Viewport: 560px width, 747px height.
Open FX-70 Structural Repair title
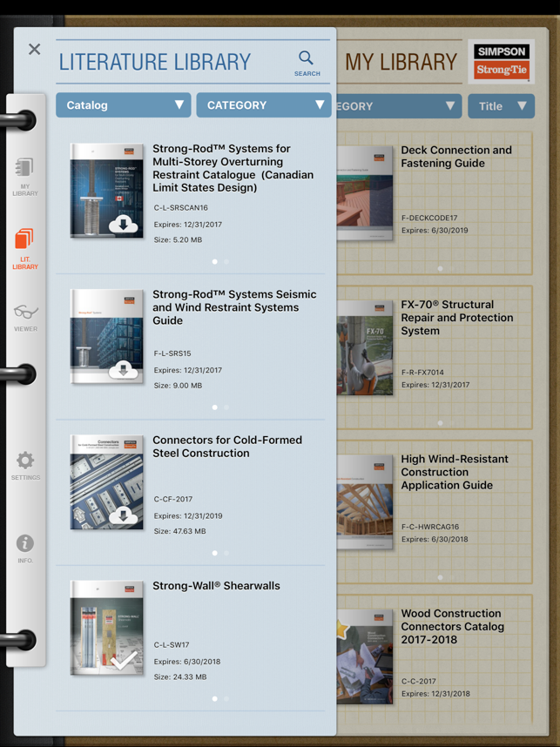coord(457,318)
